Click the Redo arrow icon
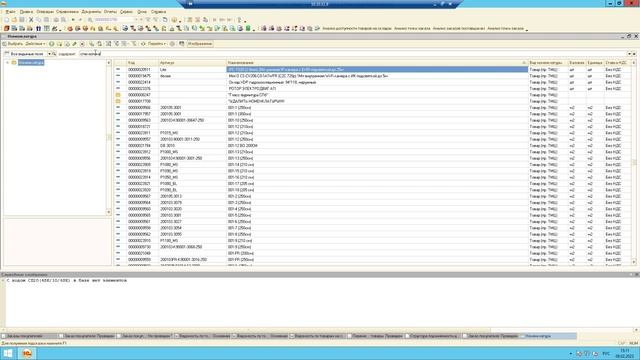 [80, 20]
